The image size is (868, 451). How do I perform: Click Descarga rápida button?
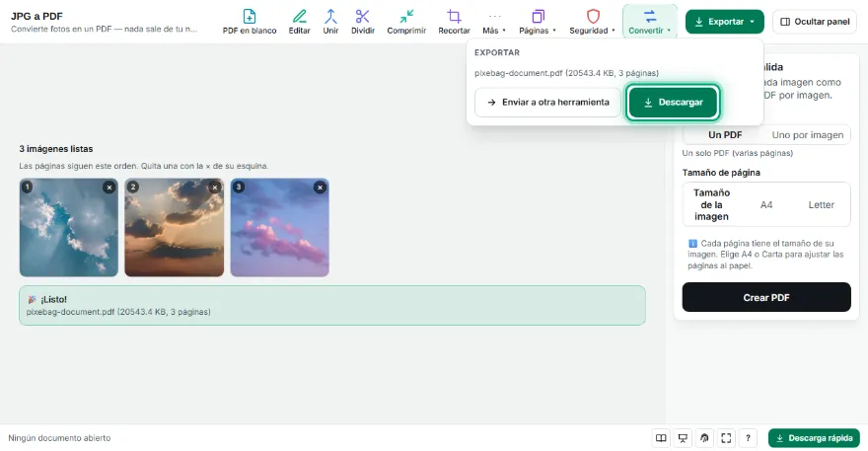(x=814, y=438)
